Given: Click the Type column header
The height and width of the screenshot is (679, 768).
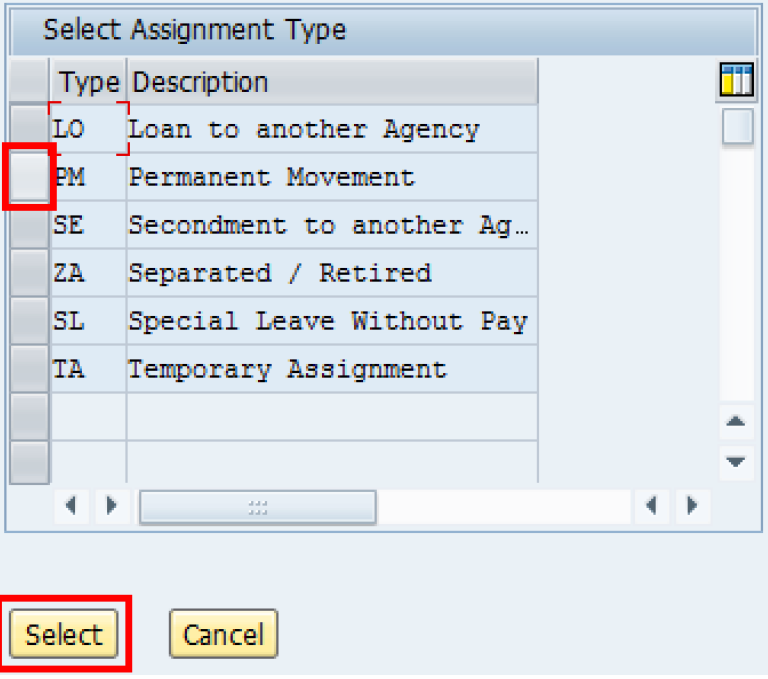Looking at the screenshot, I should [89, 82].
